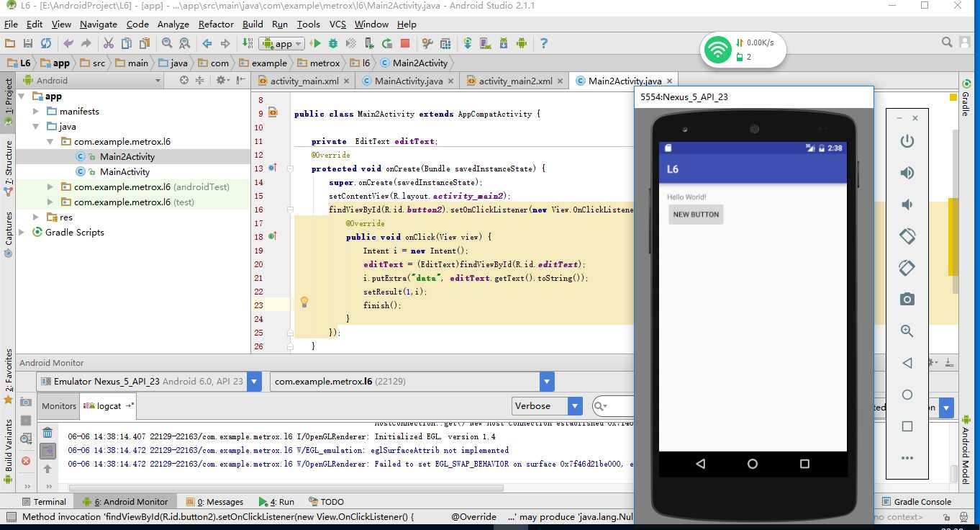Toggle the 1: Project side panel
The width and height of the screenshot is (980, 530).
9,102
